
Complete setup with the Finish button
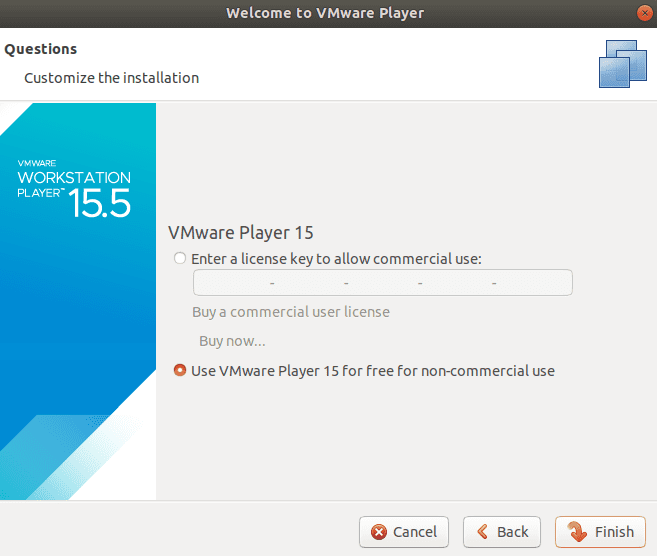click(x=600, y=532)
